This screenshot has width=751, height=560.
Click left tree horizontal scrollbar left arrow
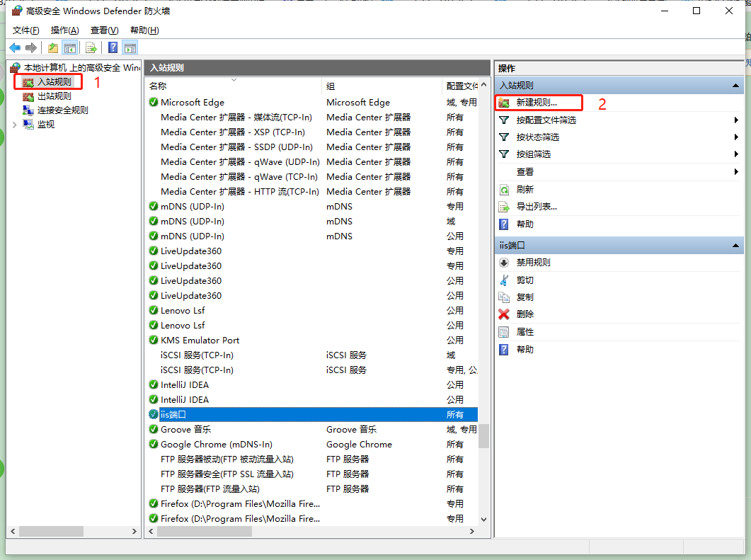pos(13,531)
